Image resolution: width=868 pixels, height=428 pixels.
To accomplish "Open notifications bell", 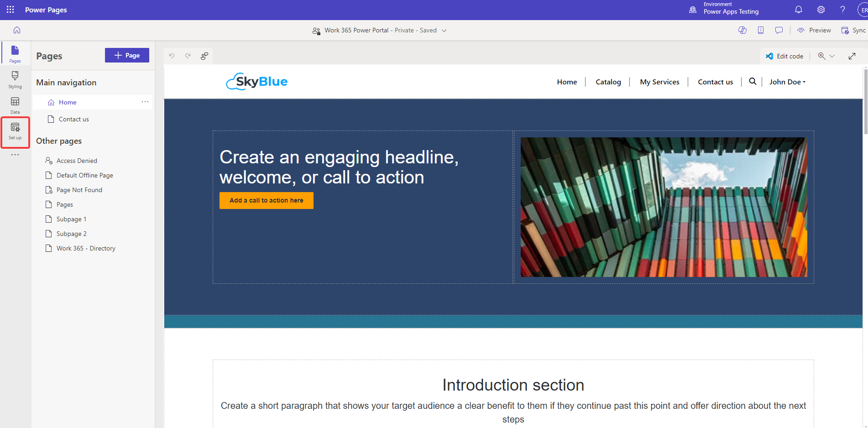I will pyautogui.click(x=799, y=10).
